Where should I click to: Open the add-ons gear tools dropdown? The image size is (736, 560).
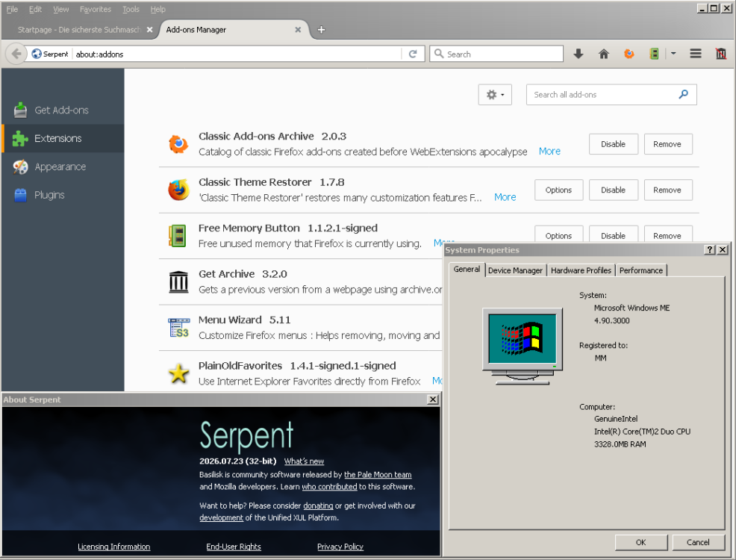click(x=495, y=95)
